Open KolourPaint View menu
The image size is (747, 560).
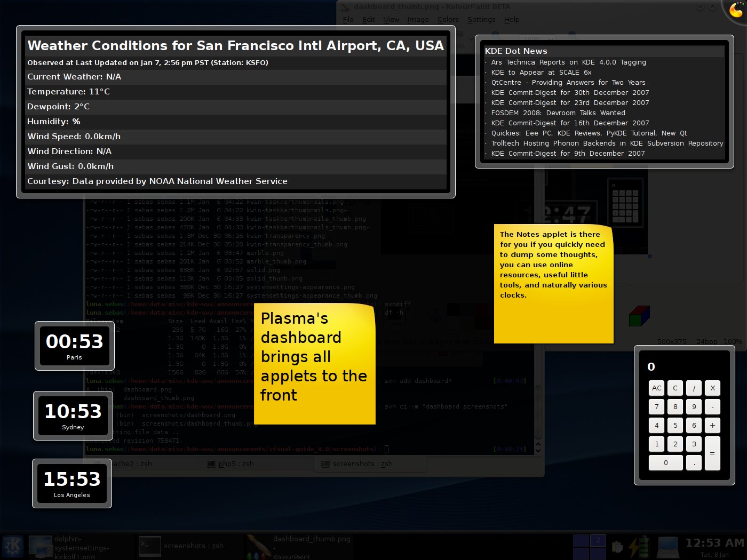coord(391,20)
